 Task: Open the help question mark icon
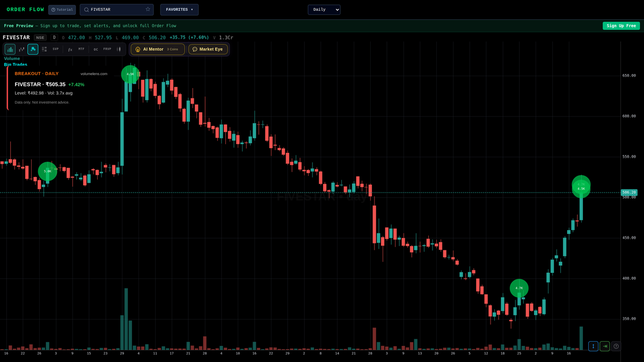click(x=616, y=346)
